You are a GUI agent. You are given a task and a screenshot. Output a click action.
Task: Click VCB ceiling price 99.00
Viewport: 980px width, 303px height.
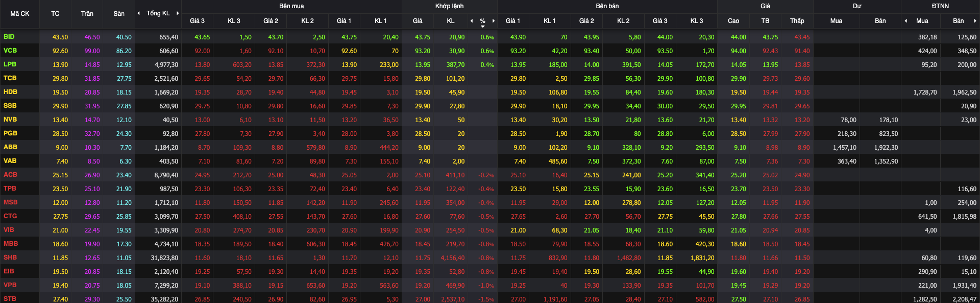coord(92,51)
